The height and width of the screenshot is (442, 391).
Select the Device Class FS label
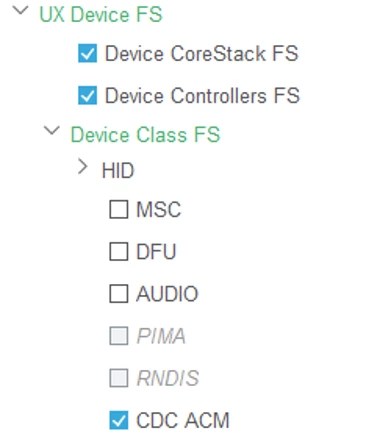pos(146,135)
